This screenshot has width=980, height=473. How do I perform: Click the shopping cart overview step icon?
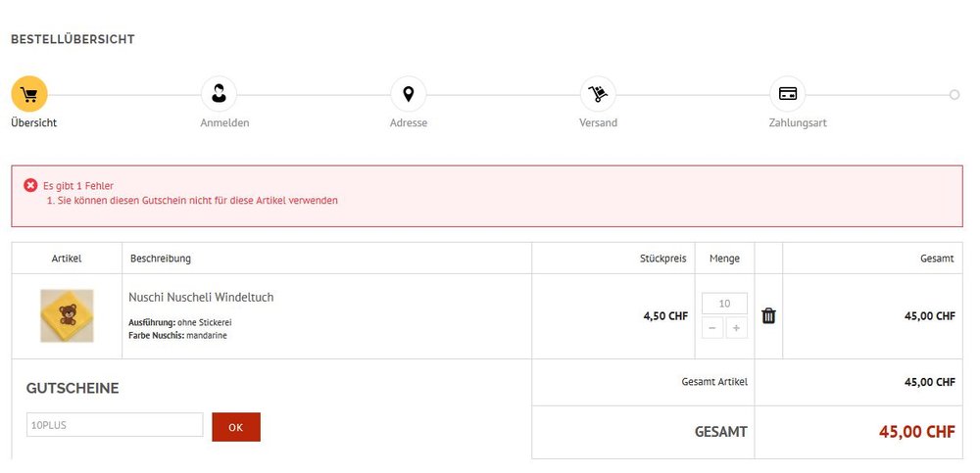[x=29, y=94]
